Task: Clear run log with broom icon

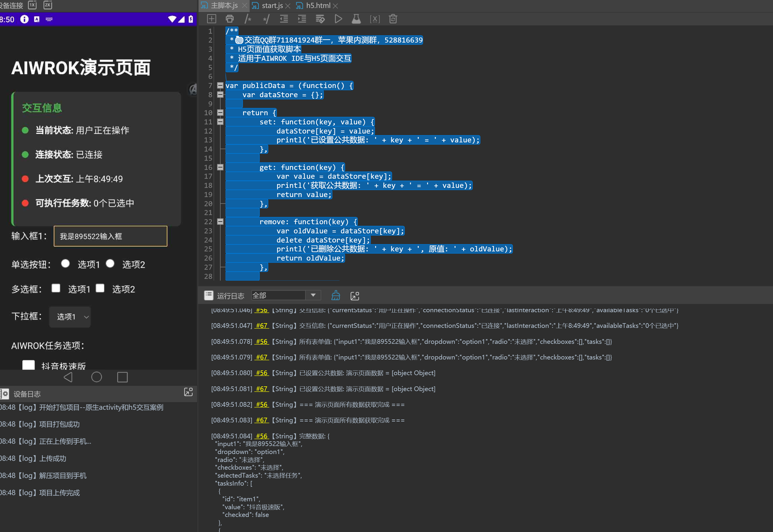Action: point(336,295)
